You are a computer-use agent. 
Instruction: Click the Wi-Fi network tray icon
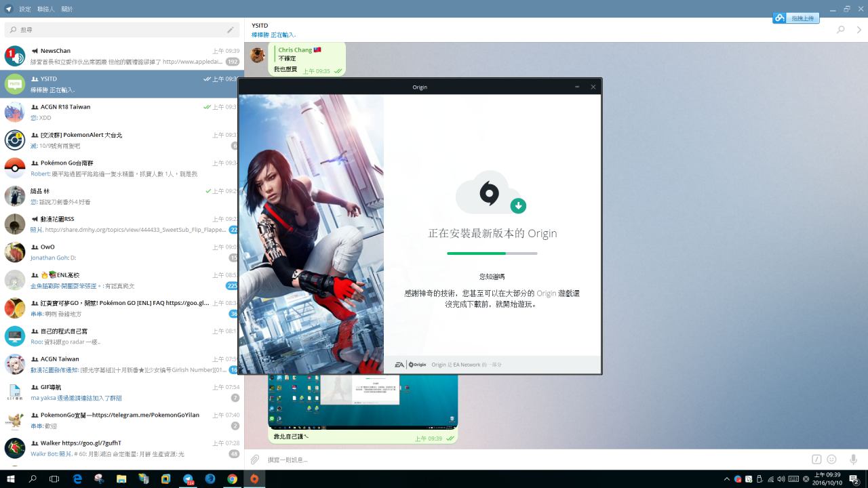[771, 479]
